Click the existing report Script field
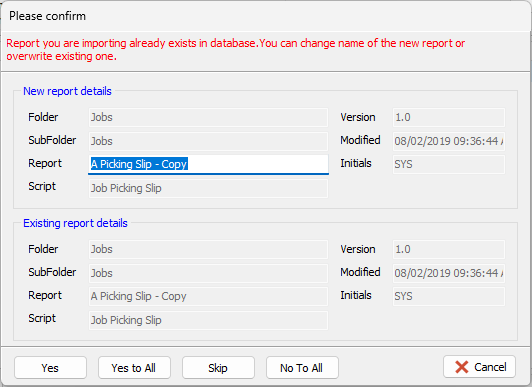The image size is (532, 387). 208,320
